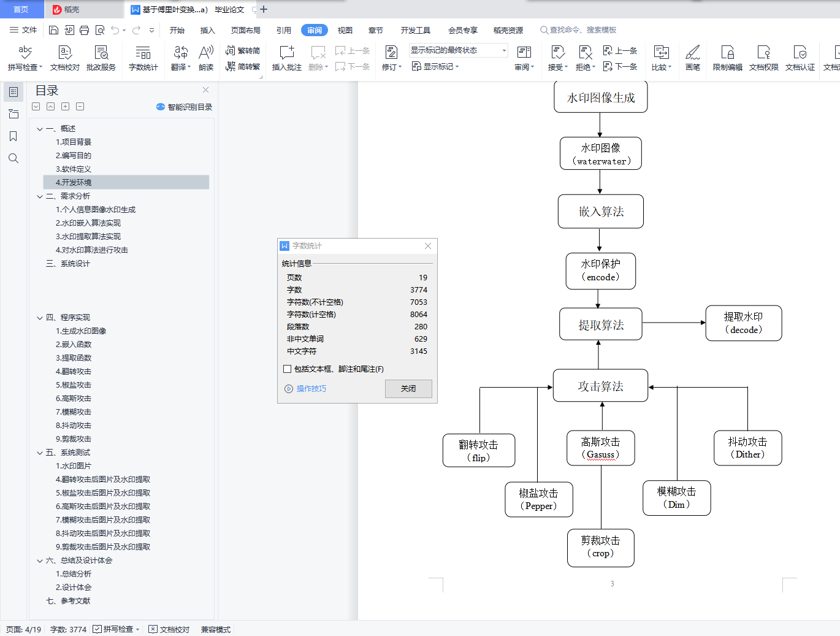Tick the 包括文本框、脚注和尾注 checkbox
The image size is (840, 636).
click(287, 369)
